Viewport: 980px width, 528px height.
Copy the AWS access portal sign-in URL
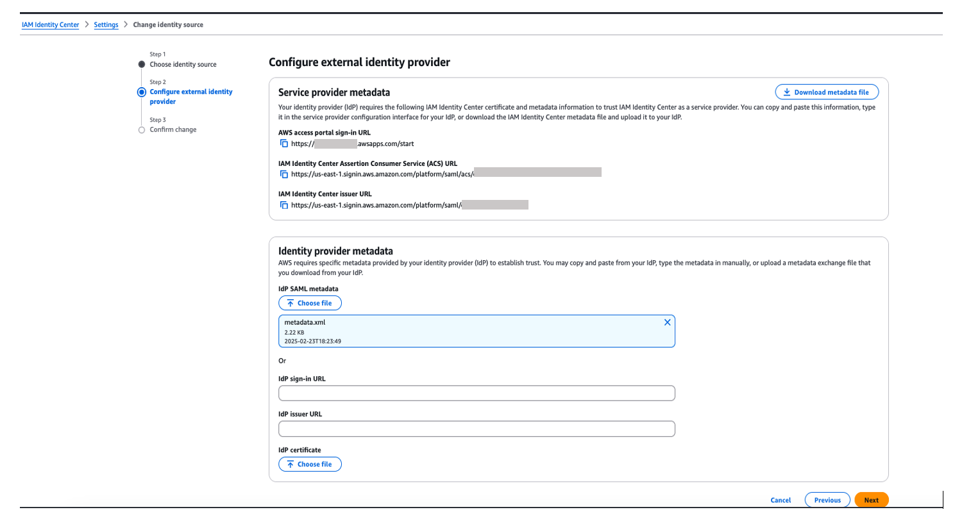(283, 144)
